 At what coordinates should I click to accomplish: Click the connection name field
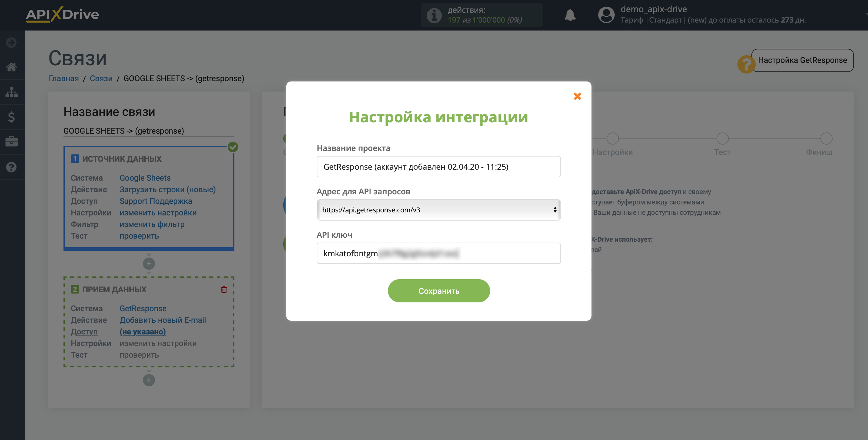point(149,131)
